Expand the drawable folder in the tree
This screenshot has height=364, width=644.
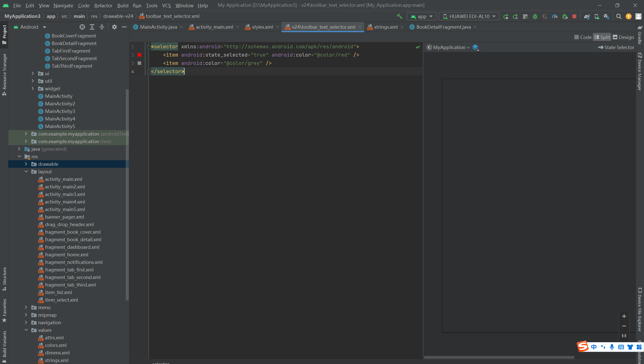(x=26, y=164)
